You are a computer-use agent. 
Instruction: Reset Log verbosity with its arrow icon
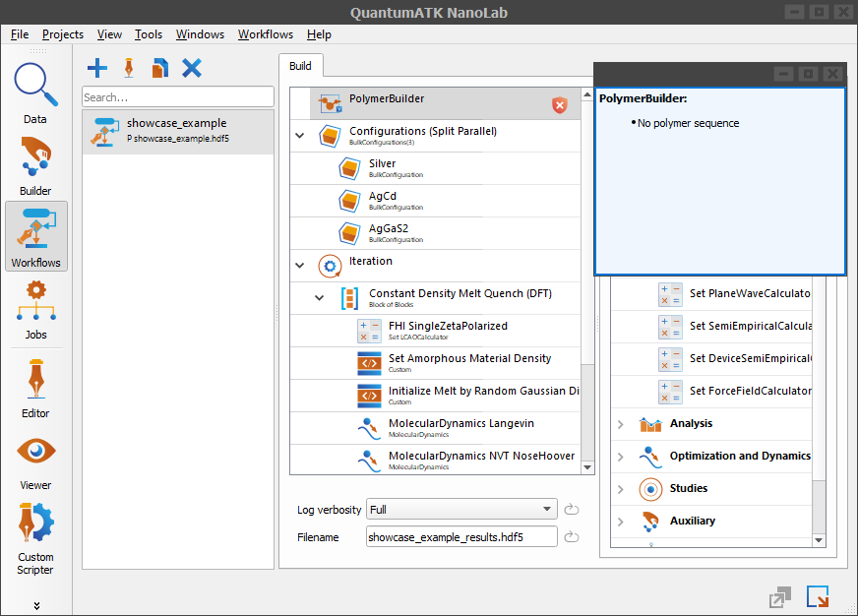click(572, 510)
